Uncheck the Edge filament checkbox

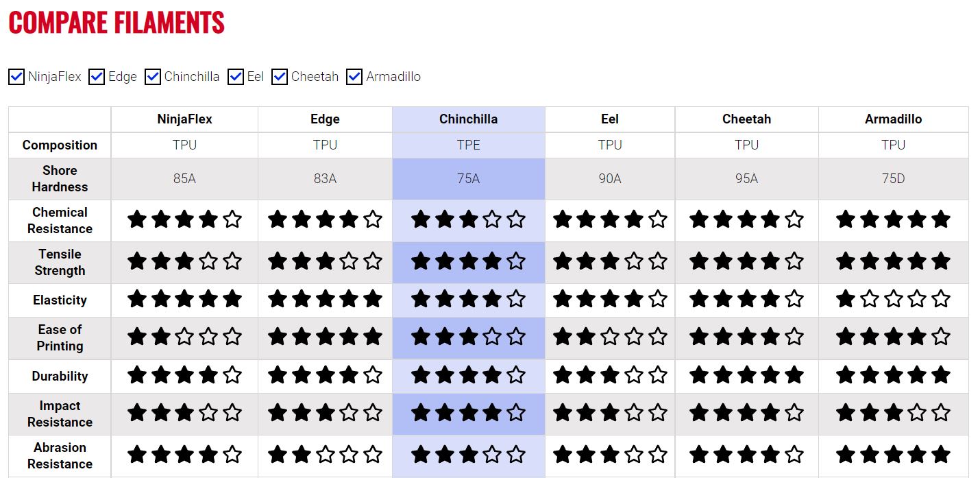[97, 77]
